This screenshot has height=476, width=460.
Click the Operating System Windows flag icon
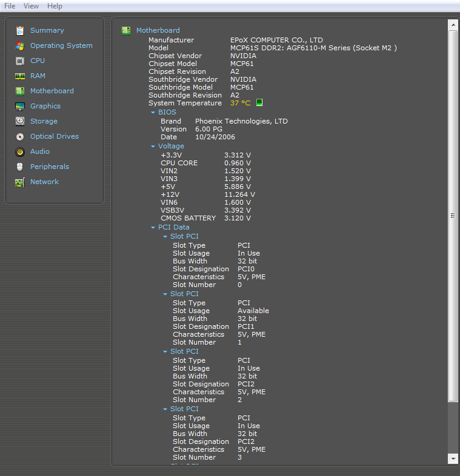20,46
